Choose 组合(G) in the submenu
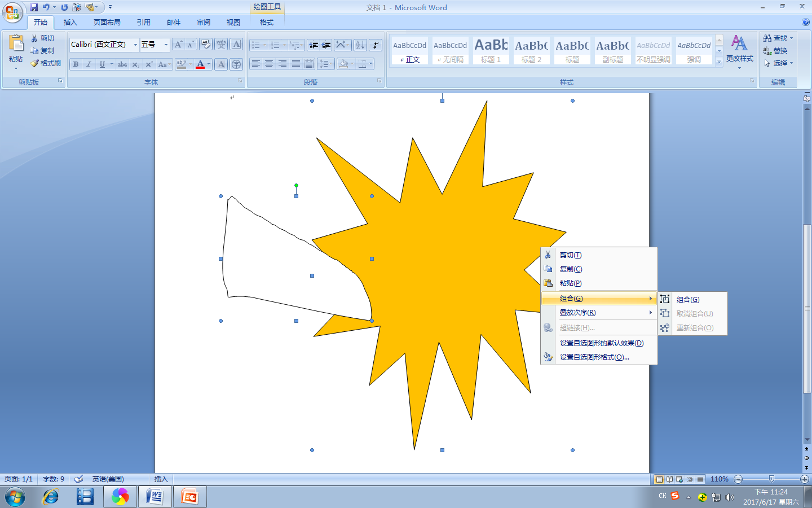 click(692, 300)
